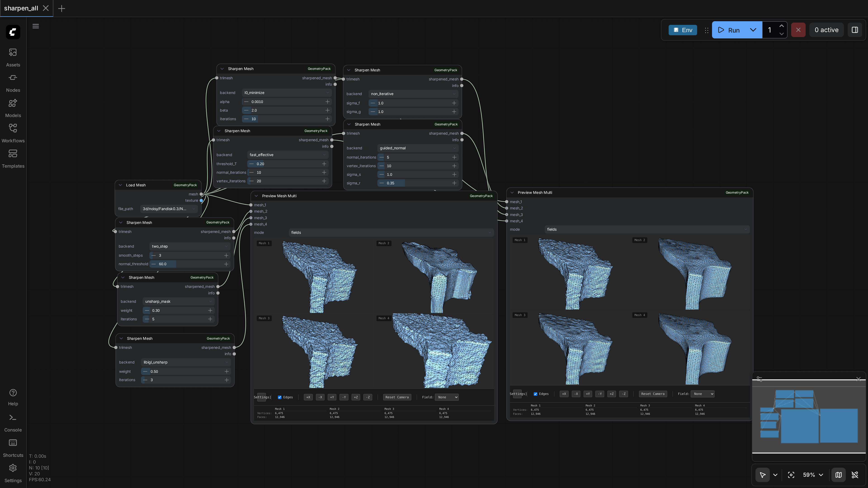Open the Assets panel icon

tap(13, 52)
